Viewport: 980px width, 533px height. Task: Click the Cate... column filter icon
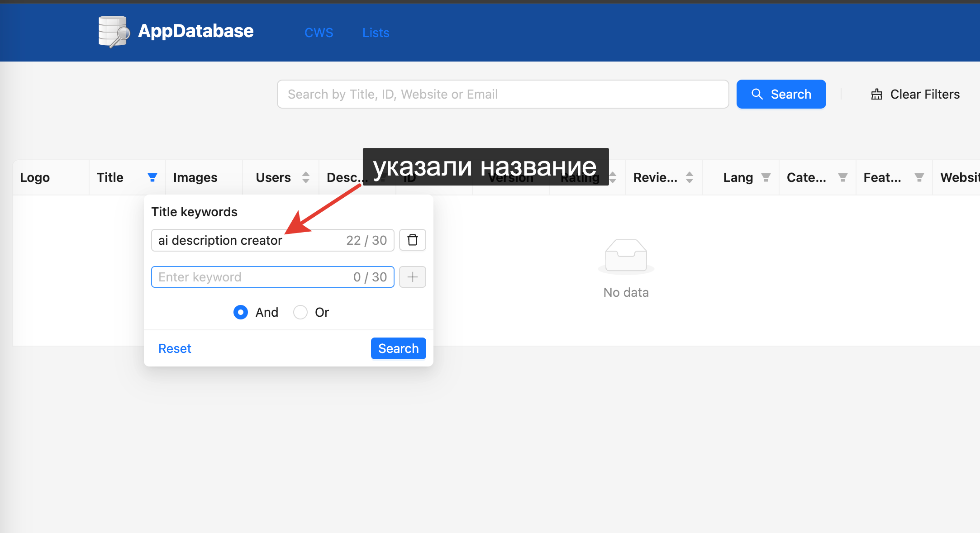coord(842,177)
